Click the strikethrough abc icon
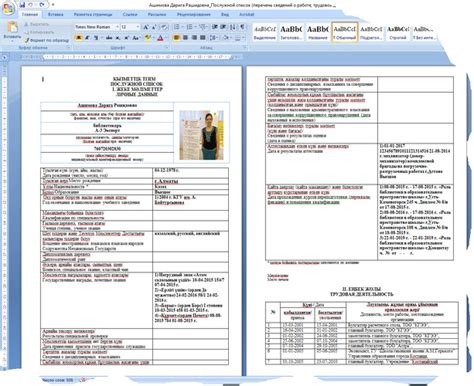 (109, 38)
